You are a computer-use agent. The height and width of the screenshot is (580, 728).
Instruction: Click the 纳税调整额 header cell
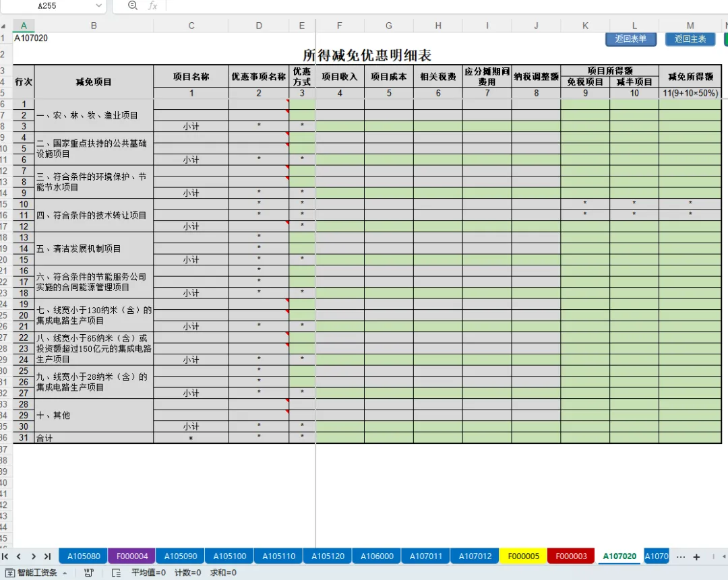[536, 77]
